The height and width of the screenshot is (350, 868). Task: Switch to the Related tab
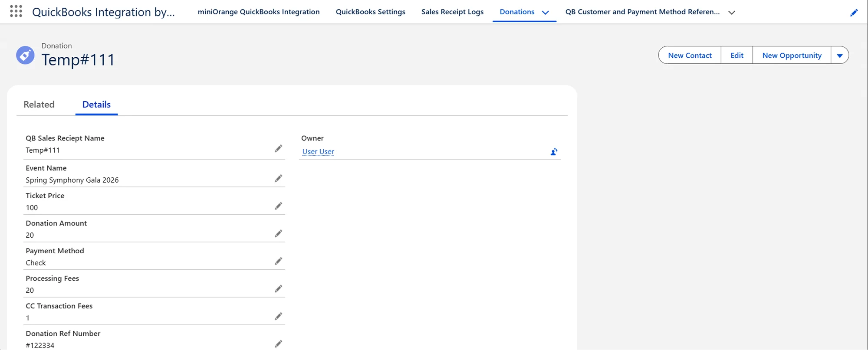coord(39,104)
